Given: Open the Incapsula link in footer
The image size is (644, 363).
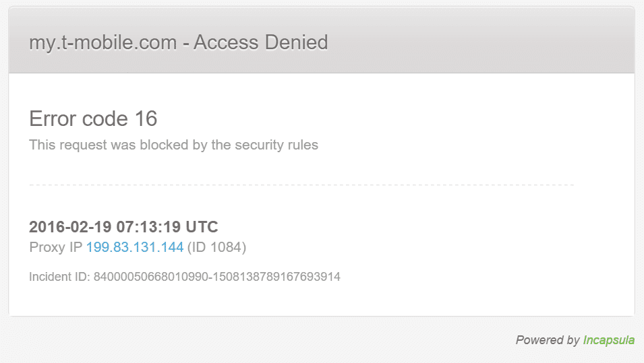Looking at the screenshot, I should [x=608, y=340].
